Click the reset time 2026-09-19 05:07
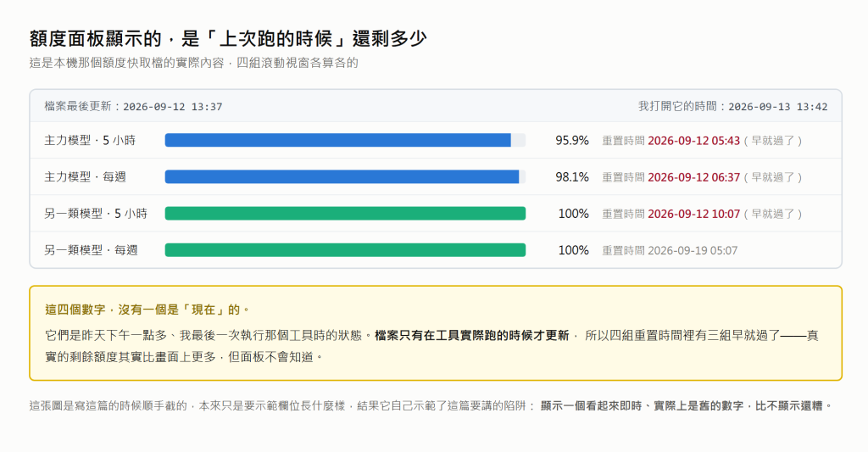 (693, 250)
